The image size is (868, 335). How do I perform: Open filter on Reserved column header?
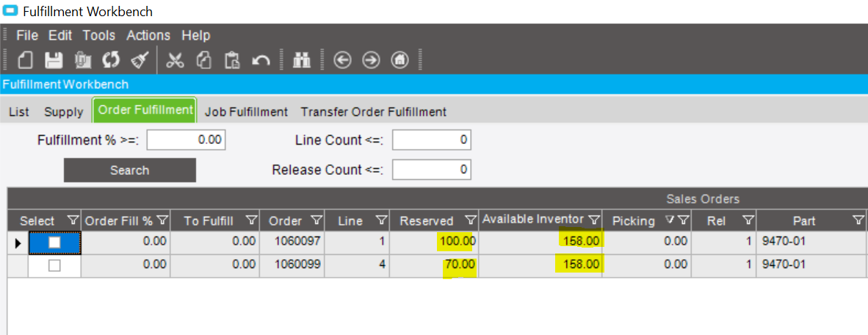470,221
